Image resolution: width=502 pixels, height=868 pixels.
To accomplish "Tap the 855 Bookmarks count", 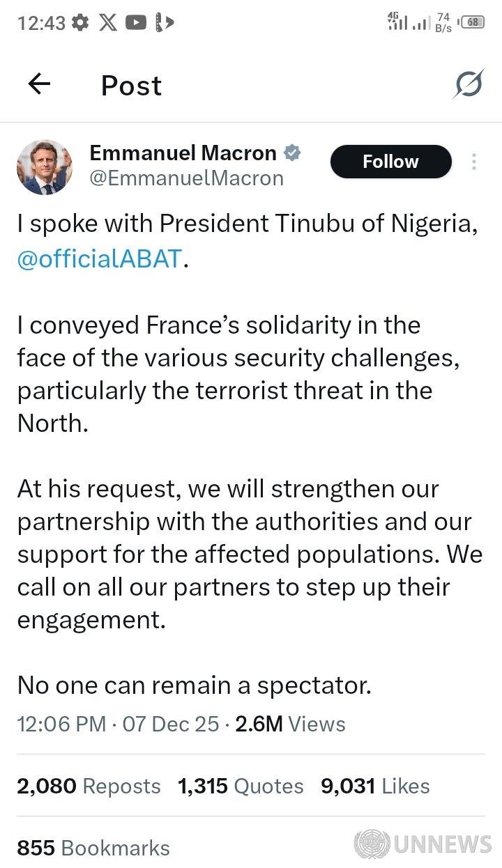I will (x=93, y=848).
